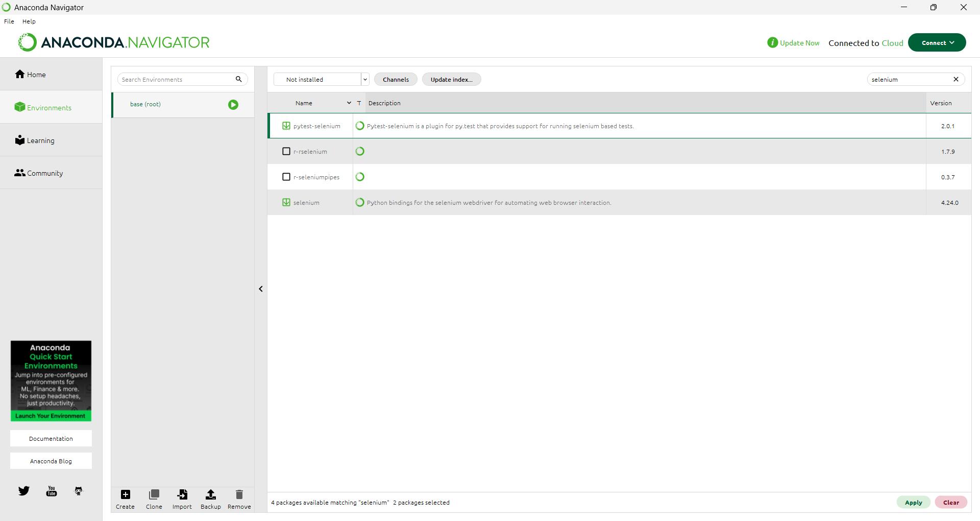The width and height of the screenshot is (980, 521).
Task: Click the T column header
Action: click(x=359, y=103)
